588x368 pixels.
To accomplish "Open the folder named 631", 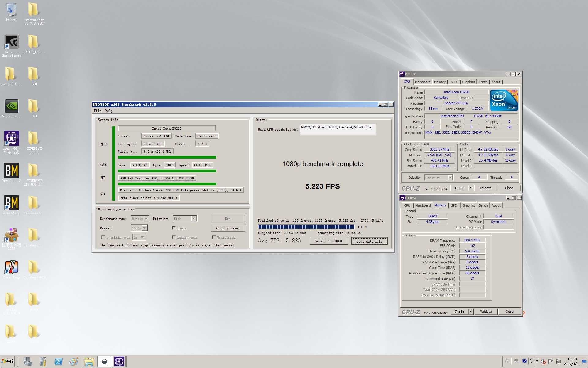I will (x=35, y=76).
